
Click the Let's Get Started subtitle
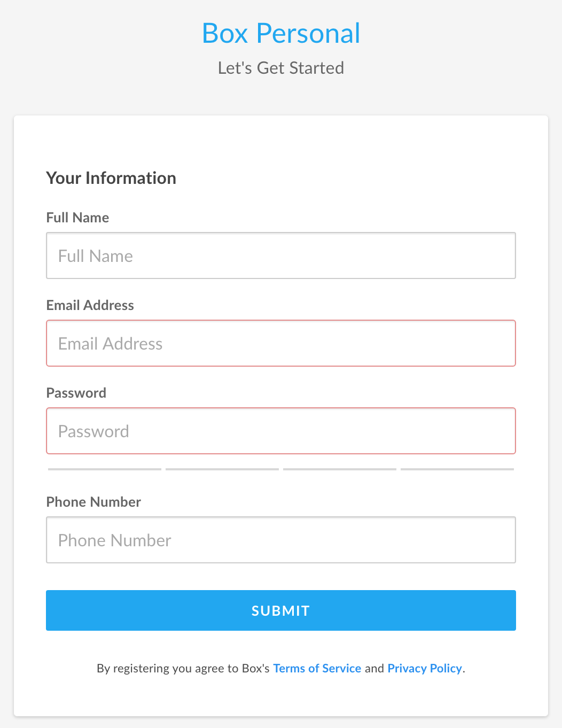(281, 68)
